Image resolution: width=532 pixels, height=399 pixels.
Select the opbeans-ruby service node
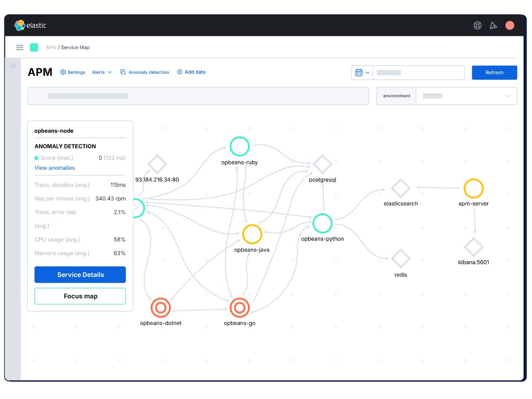(x=239, y=146)
